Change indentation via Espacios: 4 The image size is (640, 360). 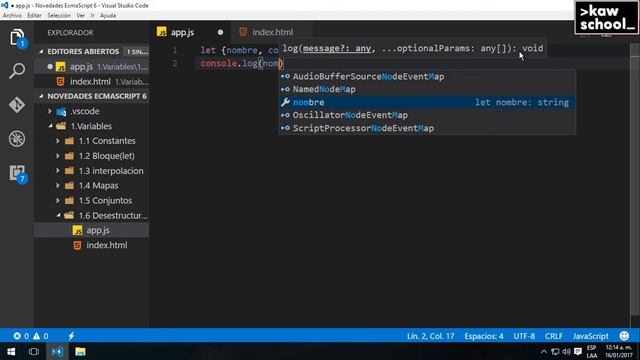[x=484, y=336]
